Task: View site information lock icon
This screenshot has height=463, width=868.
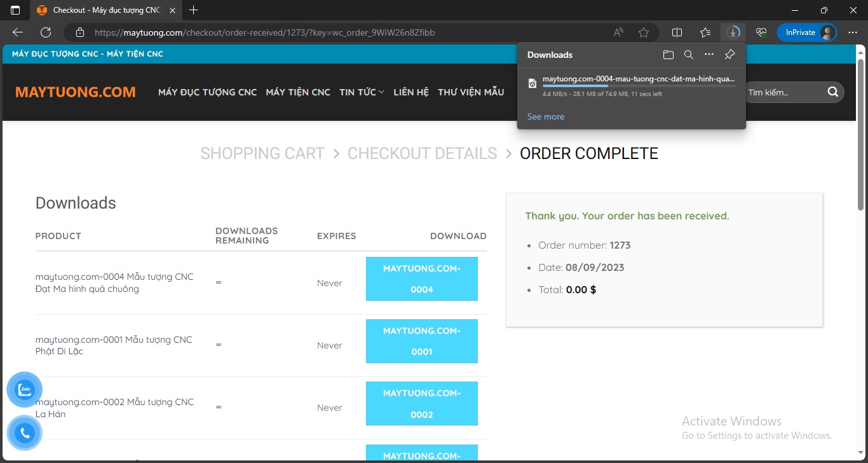Action: (79, 32)
